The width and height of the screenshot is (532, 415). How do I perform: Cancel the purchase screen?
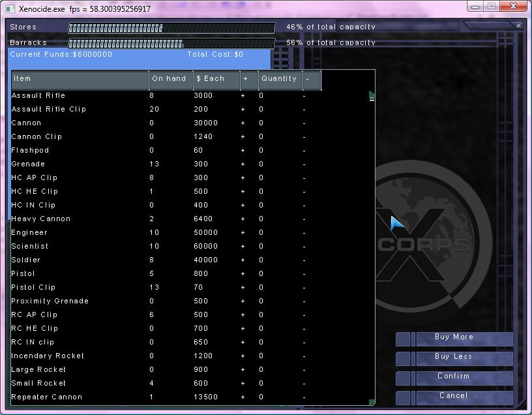pyautogui.click(x=454, y=397)
